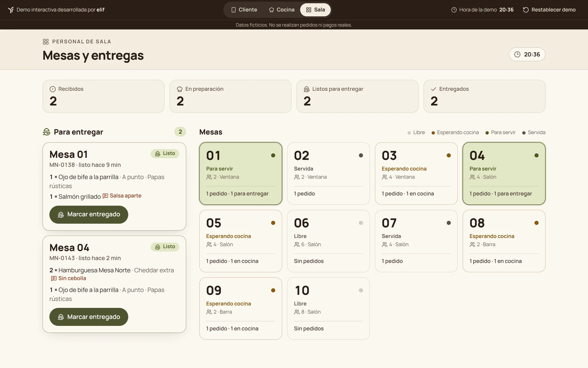Click the Servida legend label
Viewport: 588px width, 368px height.
536,132
